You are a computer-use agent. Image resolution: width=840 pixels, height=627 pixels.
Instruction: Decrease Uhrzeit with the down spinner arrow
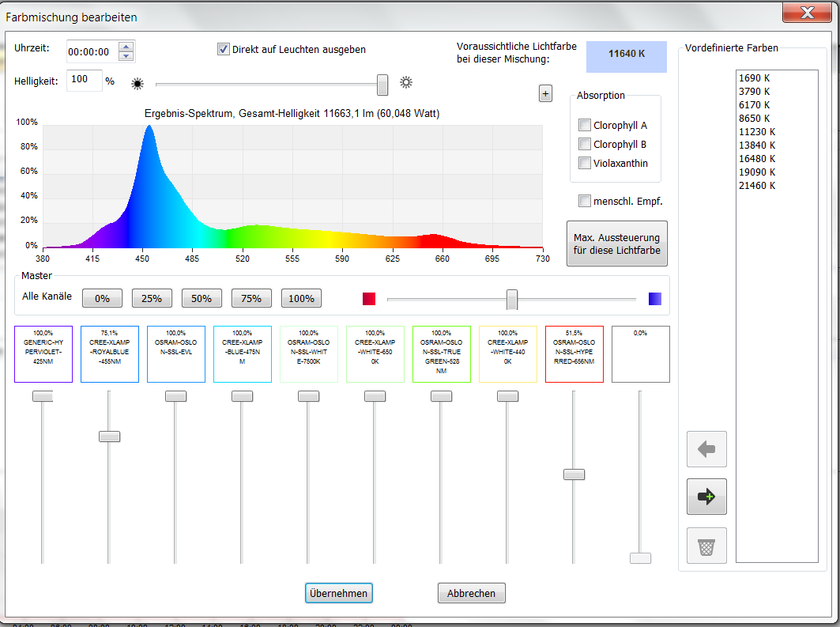(x=126, y=55)
